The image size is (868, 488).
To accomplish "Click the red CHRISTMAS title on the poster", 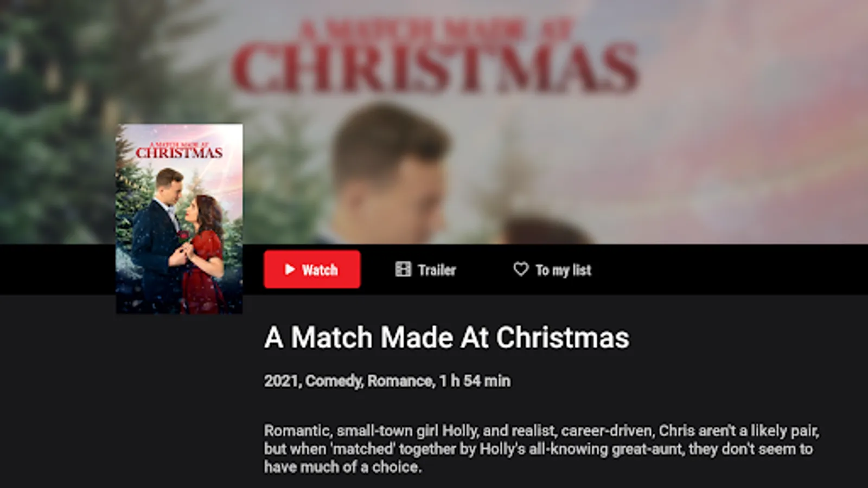I will click(179, 153).
